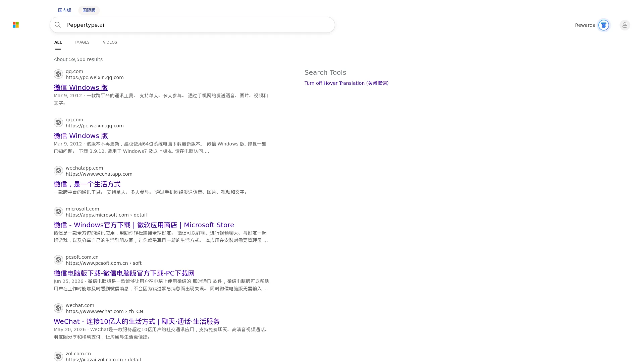Select the ALL results tab
The image size is (644, 362).
pyautogui.click(x=58, y=42)
